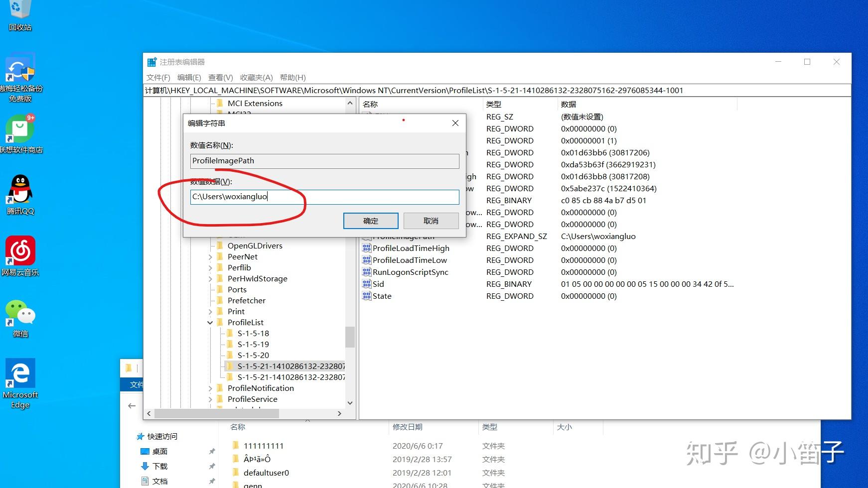
Task: Expand the PeerNet registry key
Action: pos(210,257)
